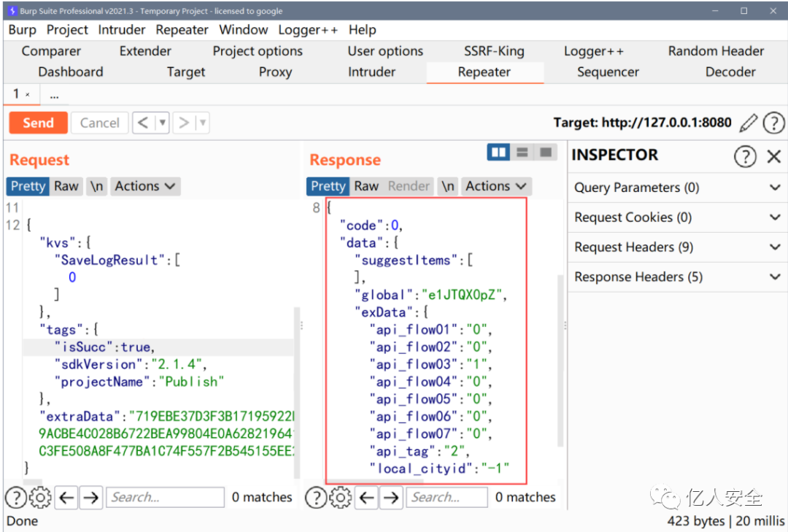This screenshot has width=788, height=532.
Task: Open the Burp menu
Action: [x=22, y=30]
